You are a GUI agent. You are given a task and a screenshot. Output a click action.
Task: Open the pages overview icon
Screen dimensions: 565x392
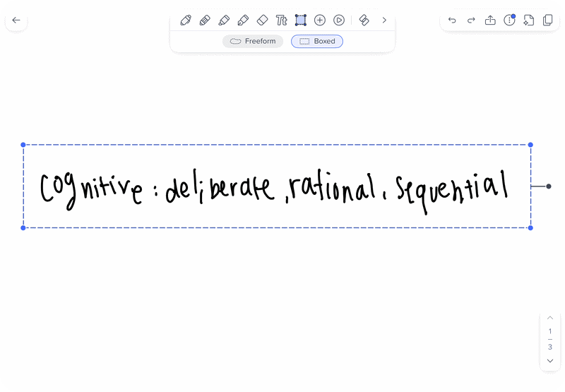pos(548,20)
